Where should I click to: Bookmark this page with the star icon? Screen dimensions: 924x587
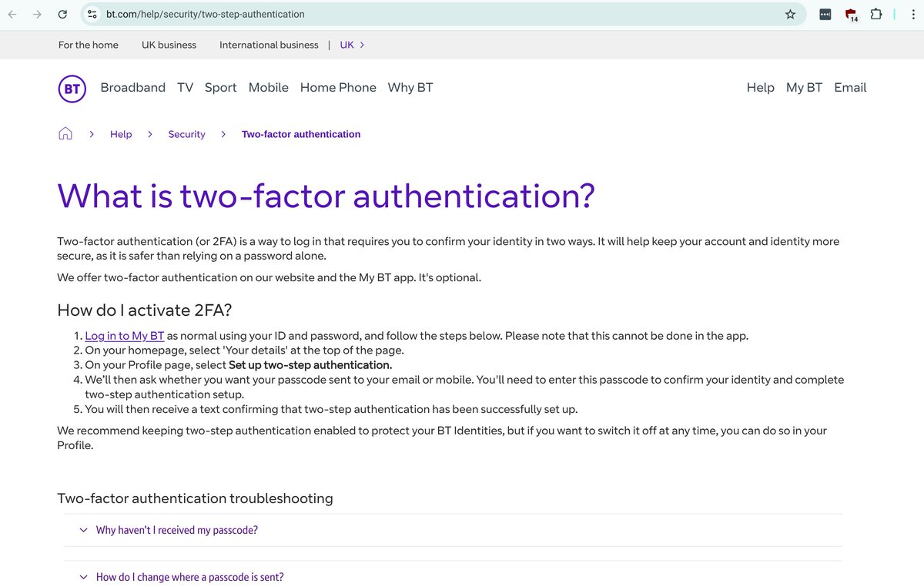click(790, 14)
